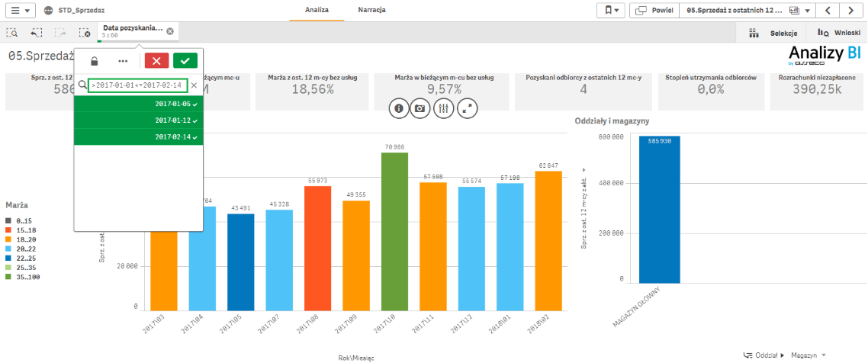
Task: Take a snapshot with the camera icon
Action: click(x=420, y=108)
